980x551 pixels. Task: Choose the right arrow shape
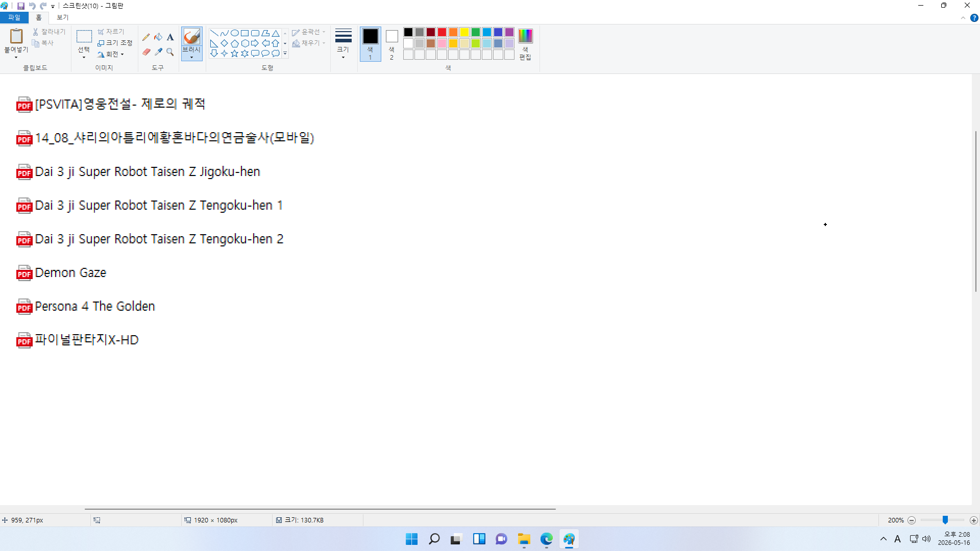tap(255, 43)
